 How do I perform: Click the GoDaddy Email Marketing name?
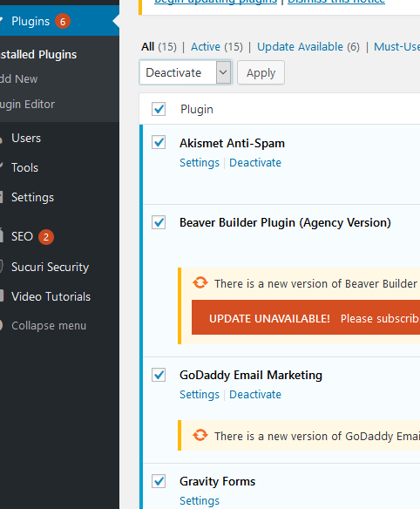pyautogui.click(x=251, y=376)
